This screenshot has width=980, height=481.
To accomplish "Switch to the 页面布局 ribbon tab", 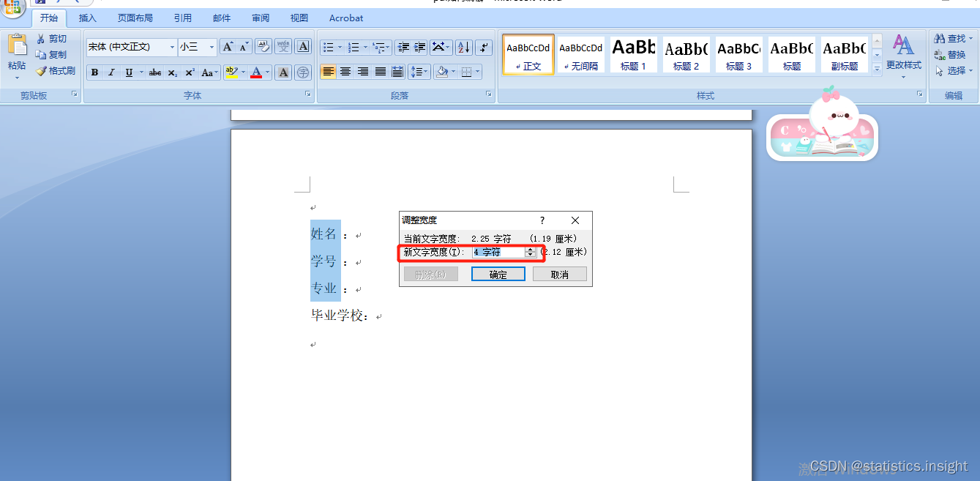I will point(135,18).
